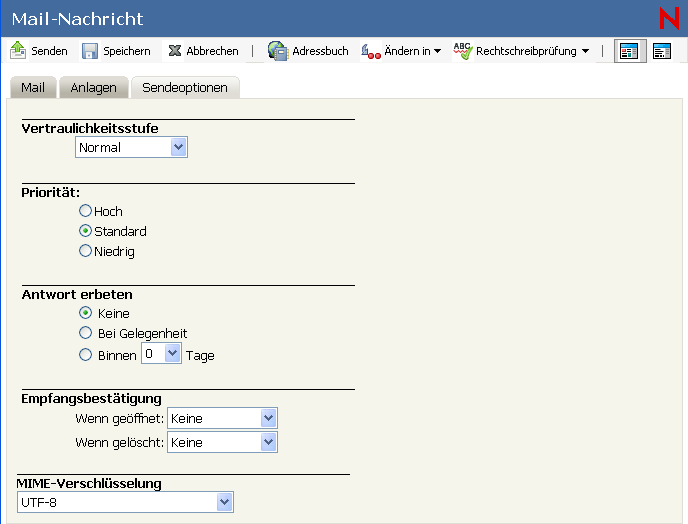Select Niedrig priority radio button

click(85, 251)
